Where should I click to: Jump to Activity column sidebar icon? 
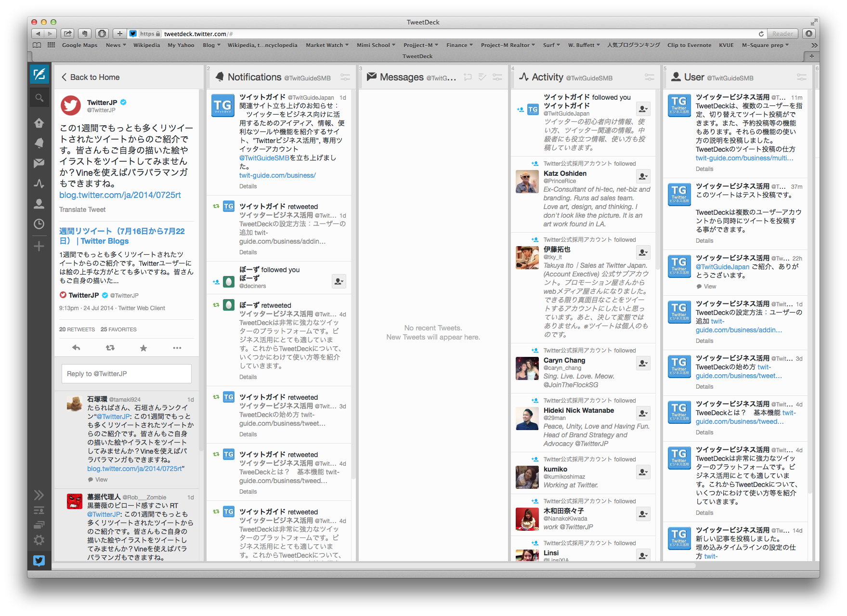39,183
